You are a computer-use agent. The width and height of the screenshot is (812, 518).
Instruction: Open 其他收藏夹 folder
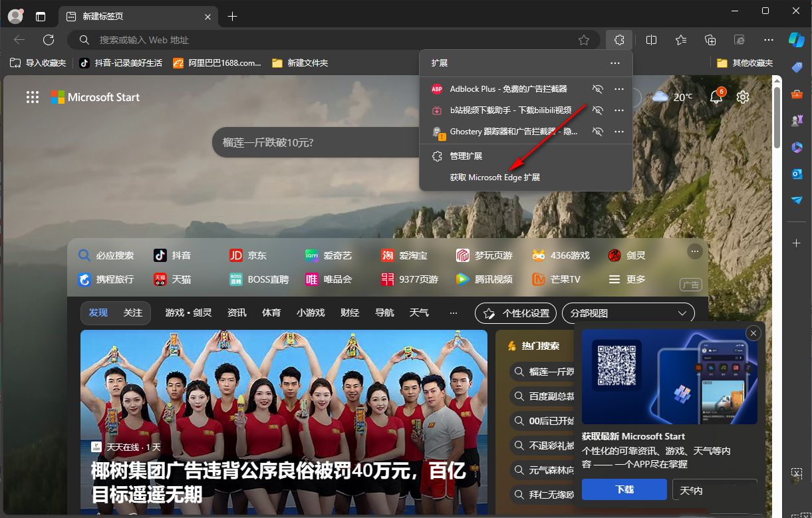tap(745, 63)
